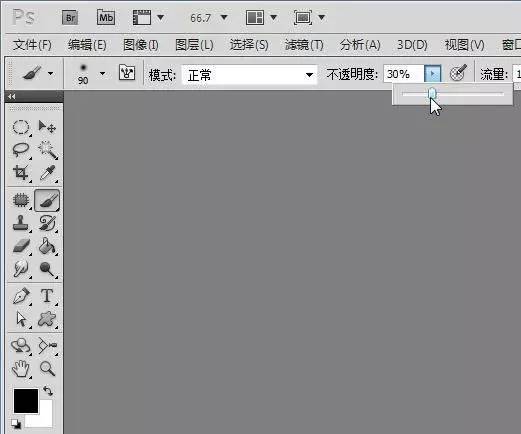Image resolution: width=521 pixels, height=434 pixels.
Task: Toggle the brush panel button
Action: coord(127,73)
